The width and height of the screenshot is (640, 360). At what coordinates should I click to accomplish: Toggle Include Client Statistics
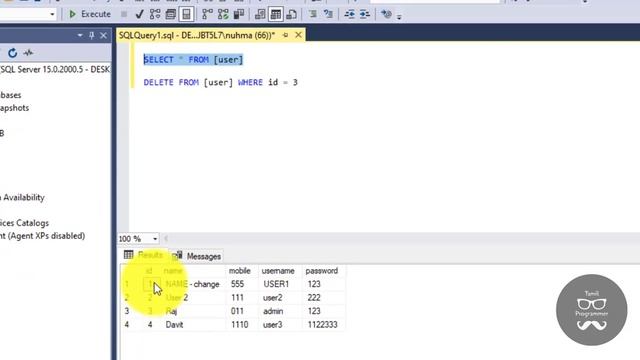pyautogui.click(x=239, y=14)
